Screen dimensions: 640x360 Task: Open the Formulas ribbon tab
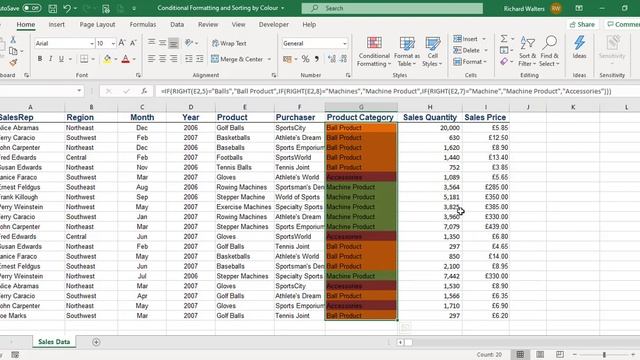[x=143, y=24]
